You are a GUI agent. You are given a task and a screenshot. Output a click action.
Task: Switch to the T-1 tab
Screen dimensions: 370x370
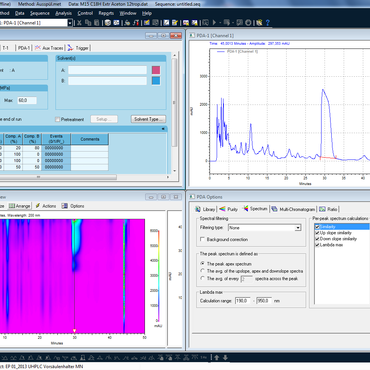6,48
